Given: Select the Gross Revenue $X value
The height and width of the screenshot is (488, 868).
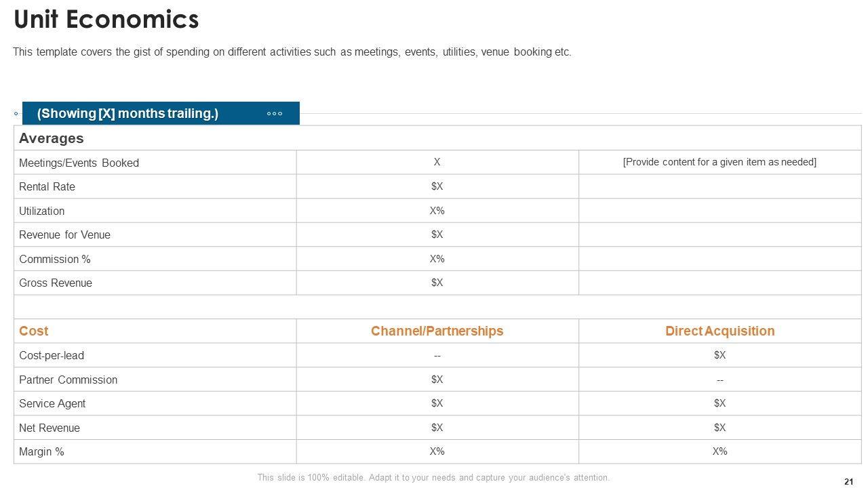Looking at the screenshot, I should coord(437,283).
